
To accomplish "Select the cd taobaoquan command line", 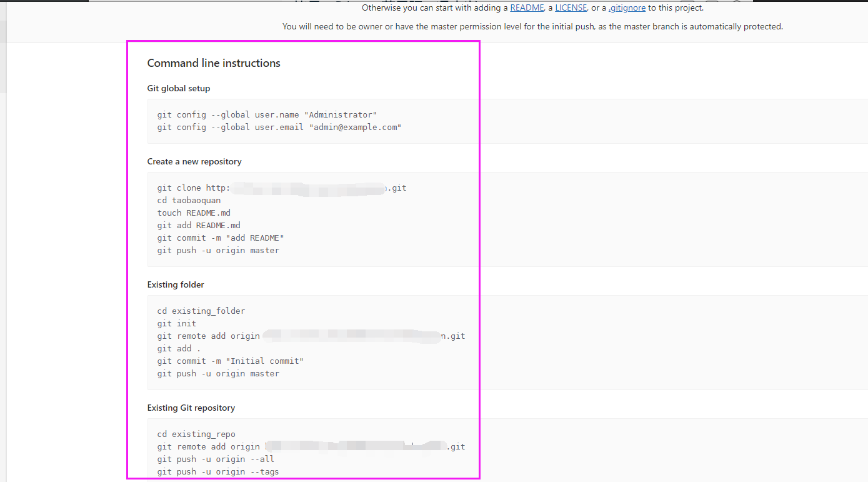I will (189, 200).
